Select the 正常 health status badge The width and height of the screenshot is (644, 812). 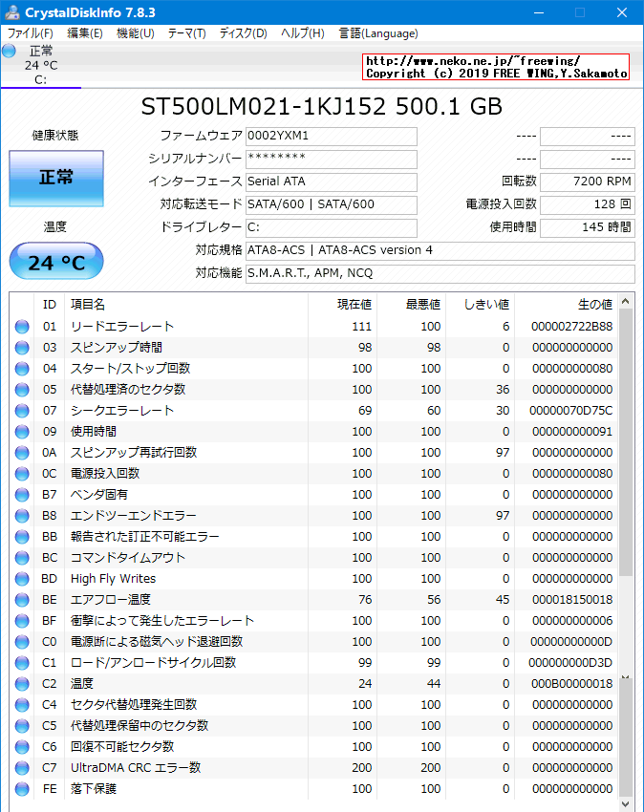tap(55, 179)
